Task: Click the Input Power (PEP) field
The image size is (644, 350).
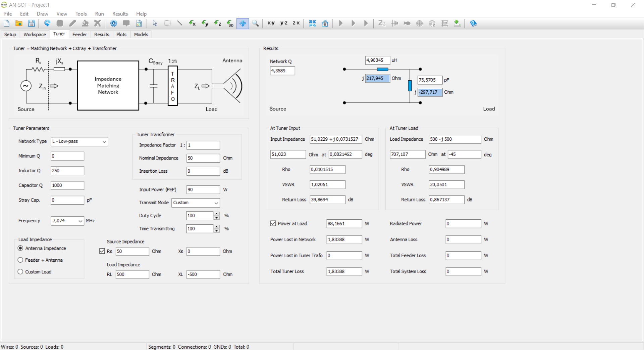Action: pyautogui.click(x=203, y=190)
